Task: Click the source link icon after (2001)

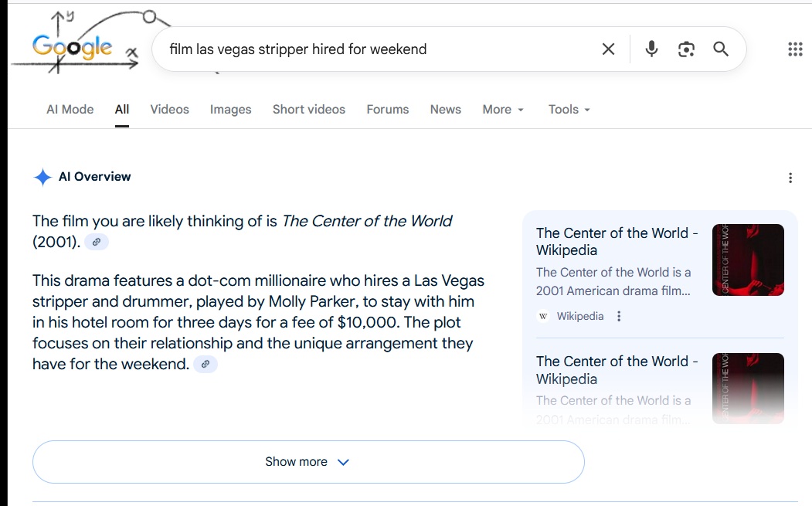Action: [97, 242]
